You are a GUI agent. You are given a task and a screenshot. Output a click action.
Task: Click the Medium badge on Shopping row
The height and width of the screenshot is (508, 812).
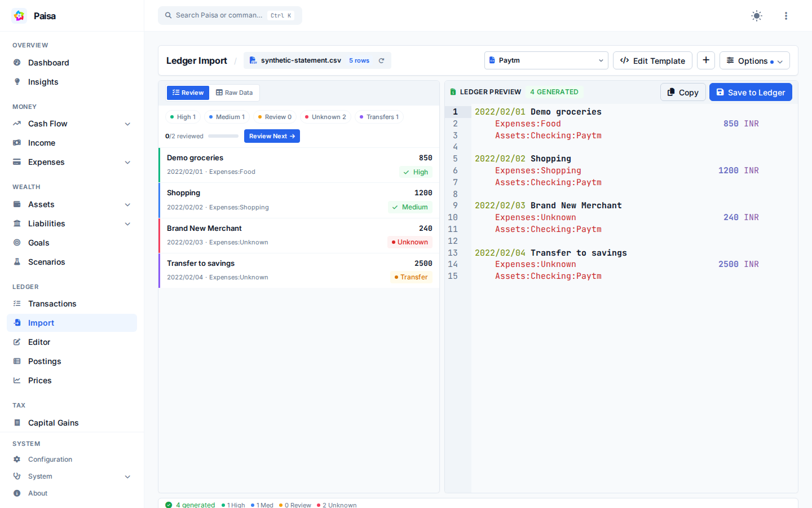(x=410, y=207)
